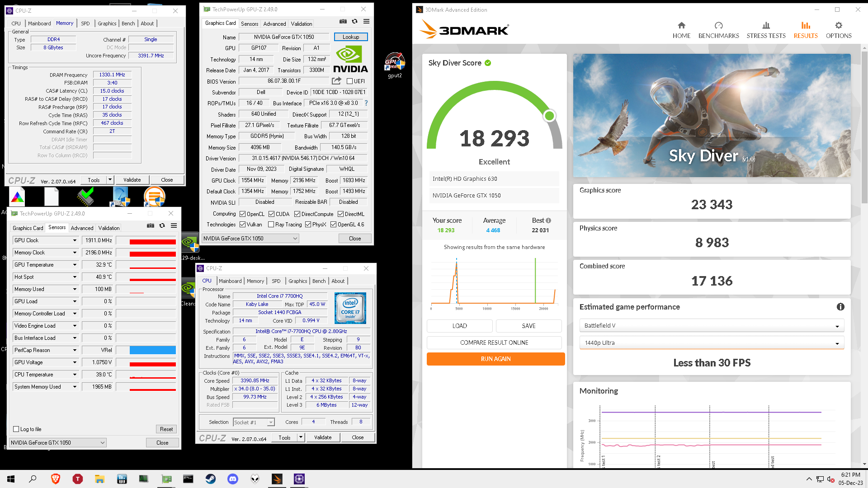Click Estimated game performance info icon

(840, 307)
